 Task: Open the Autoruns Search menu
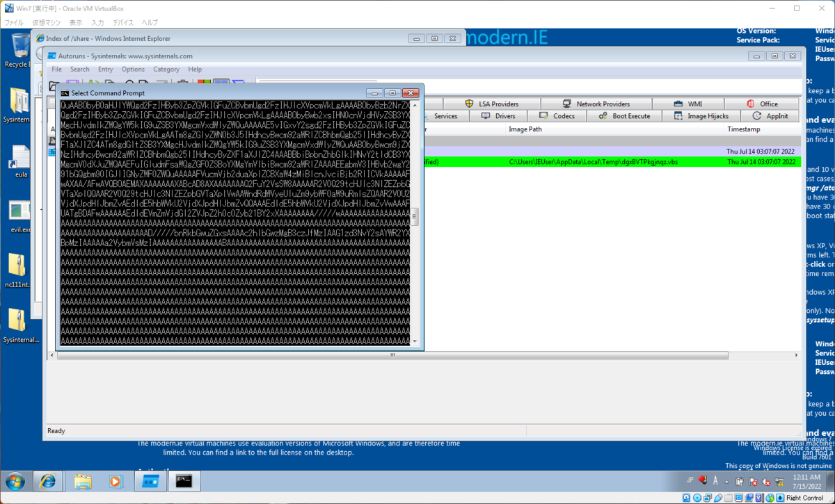click(80, 70)
